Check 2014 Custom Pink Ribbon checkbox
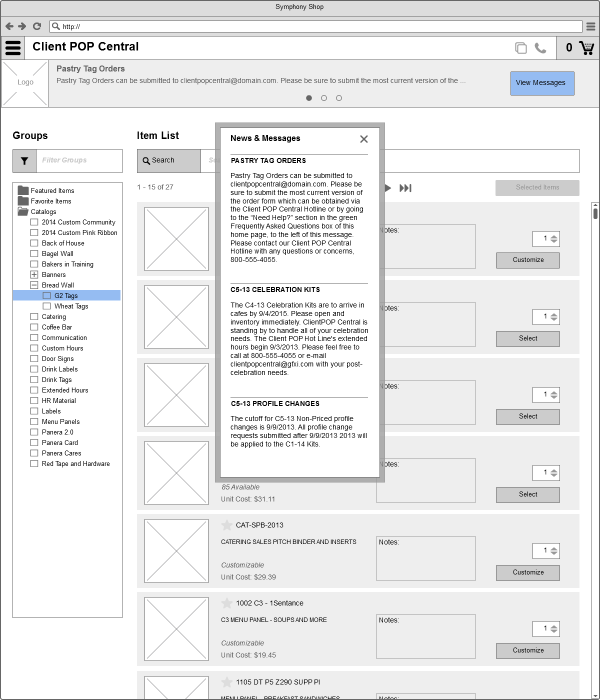Screen dimensions: 600x700 [34, 232]
